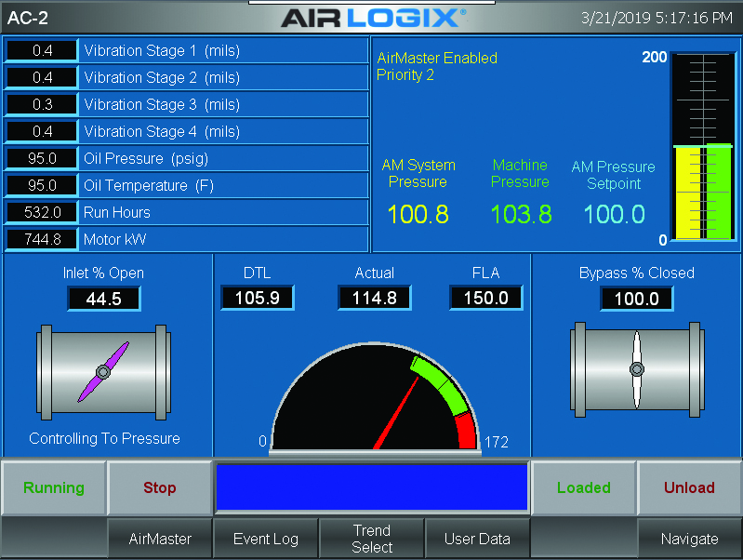Click Machine Pressure reading 103.8
Screen dimensions: 743x560
click(x=521, y=214)
